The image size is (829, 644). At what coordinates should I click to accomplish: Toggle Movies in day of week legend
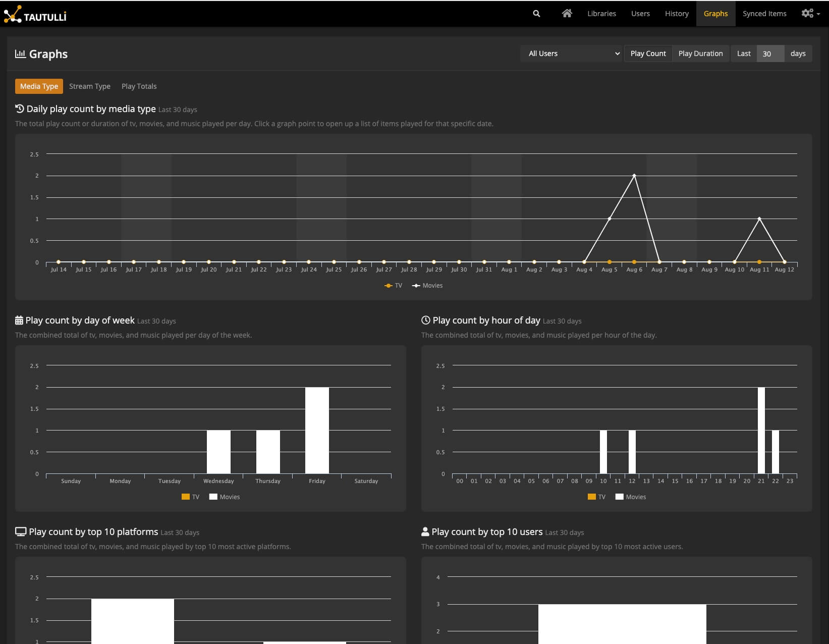coord(225,497)
